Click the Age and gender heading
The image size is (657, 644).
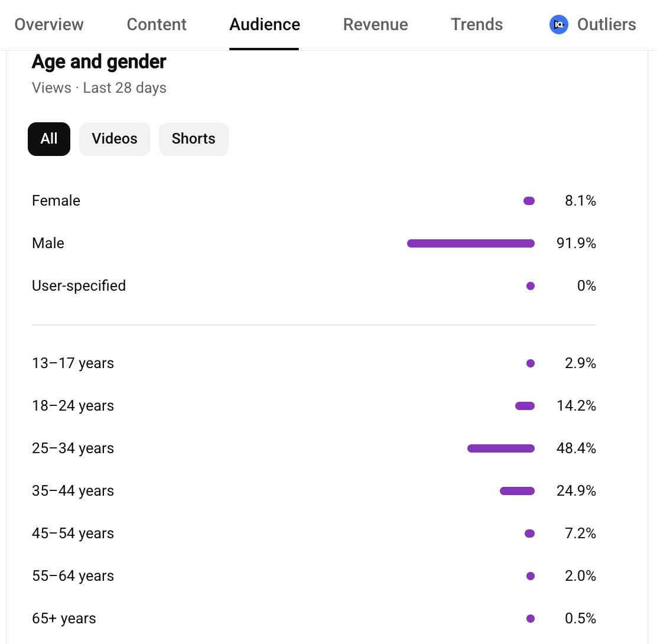(x=99, y=62)
